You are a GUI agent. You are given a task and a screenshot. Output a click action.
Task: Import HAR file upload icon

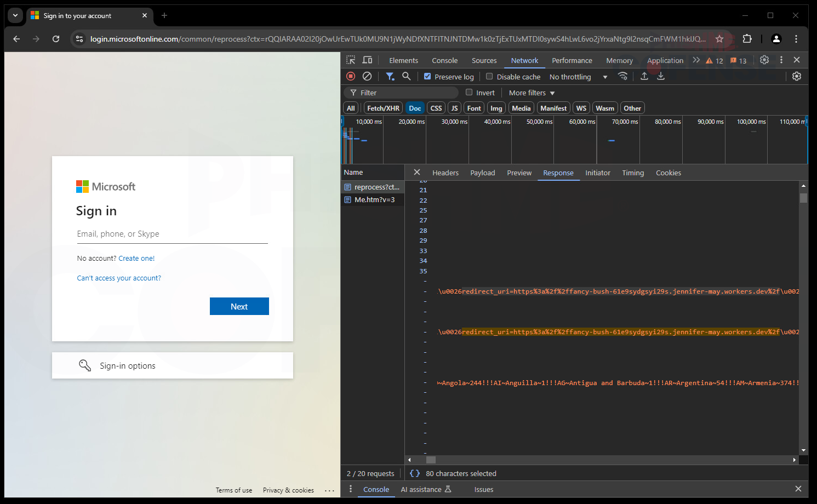pyautogui.click(x=644, y=76)
